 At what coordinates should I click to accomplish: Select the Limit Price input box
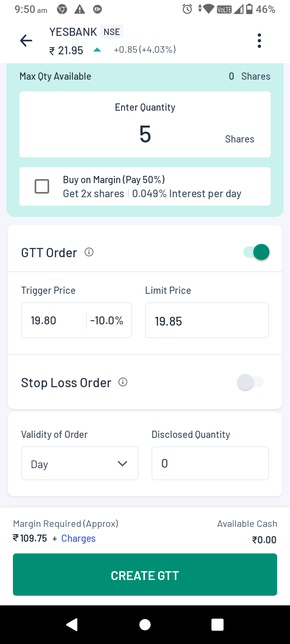coord(207,320)
